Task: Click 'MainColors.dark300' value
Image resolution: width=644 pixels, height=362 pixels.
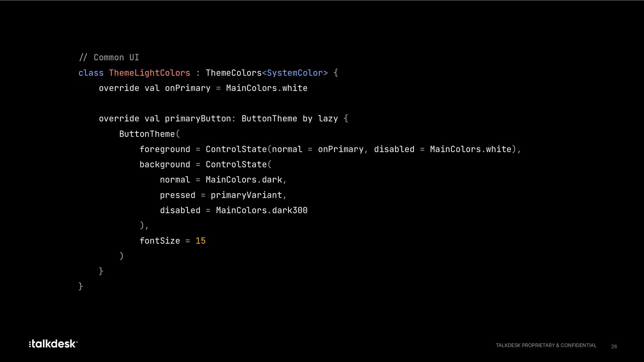Action: (262, 210)
